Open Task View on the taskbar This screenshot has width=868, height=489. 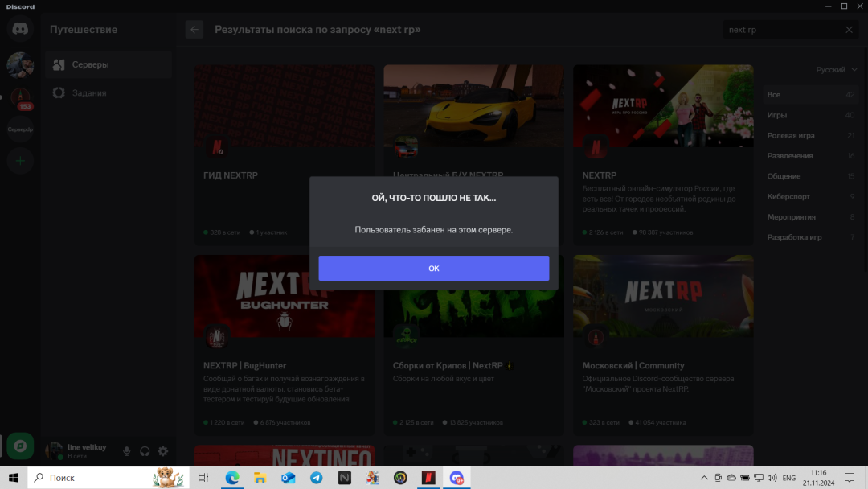pyautogui.click(x=203, y=478)
